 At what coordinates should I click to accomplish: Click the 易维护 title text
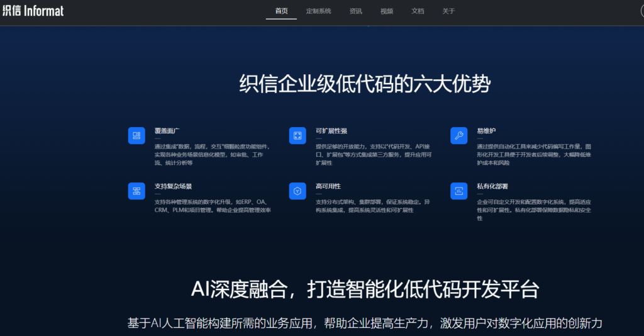(x=486, y=131)
